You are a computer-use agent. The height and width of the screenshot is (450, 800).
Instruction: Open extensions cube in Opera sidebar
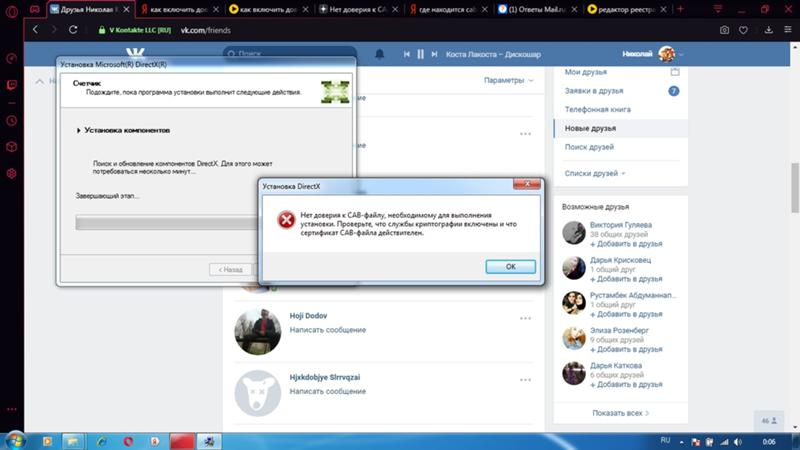[x=12, y=147]
